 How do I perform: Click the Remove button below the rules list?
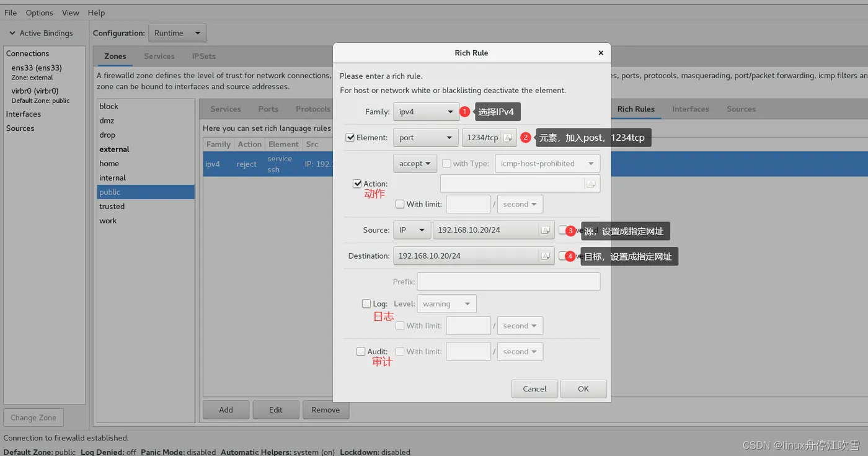coord(325,409)
